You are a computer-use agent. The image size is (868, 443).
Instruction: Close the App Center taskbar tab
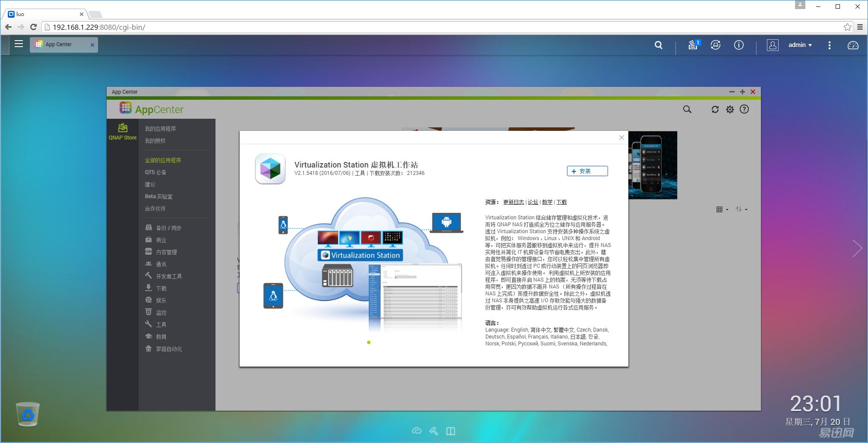pyautogui.click(x=92, y=45)
